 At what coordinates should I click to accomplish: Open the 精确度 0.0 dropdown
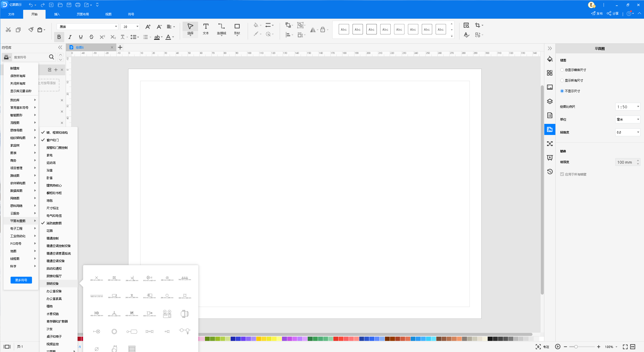628,132
